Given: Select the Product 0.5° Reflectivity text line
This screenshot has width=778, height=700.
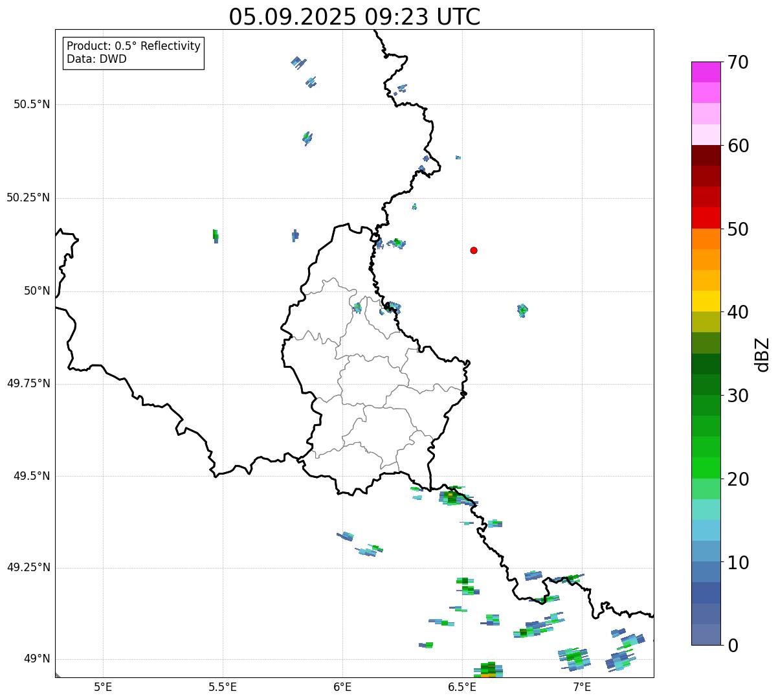Looking at the screenshot, I should click(133, 47).
